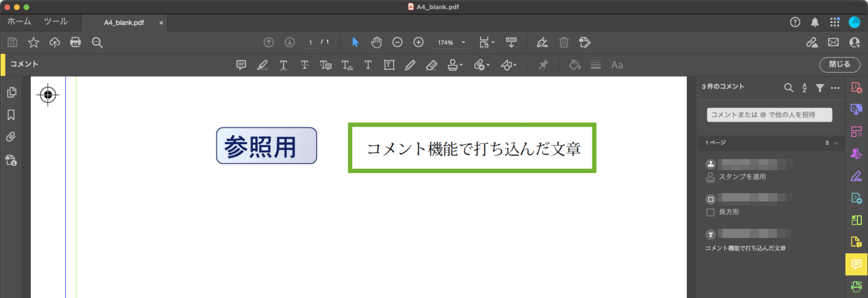Open the print dialog icon

[75, 42]
